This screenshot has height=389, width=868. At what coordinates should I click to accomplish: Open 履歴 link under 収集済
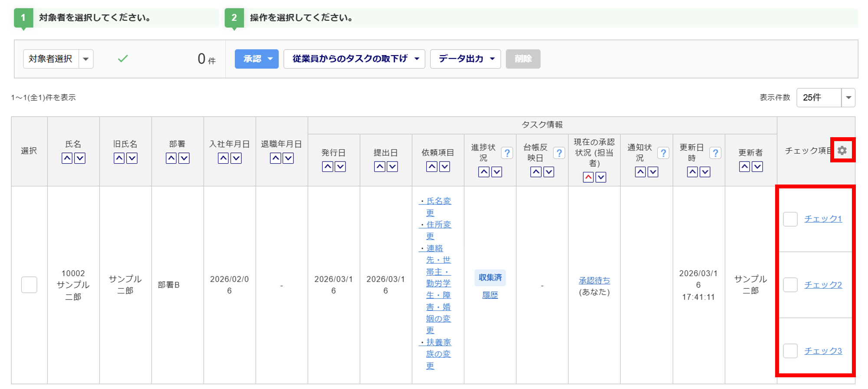pos(490,295)
